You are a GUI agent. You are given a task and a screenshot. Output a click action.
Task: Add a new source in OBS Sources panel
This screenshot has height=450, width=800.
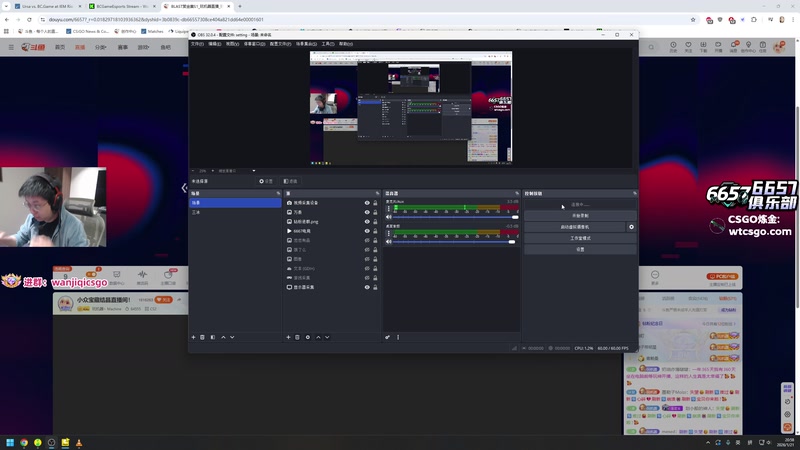tap(288, 337)
